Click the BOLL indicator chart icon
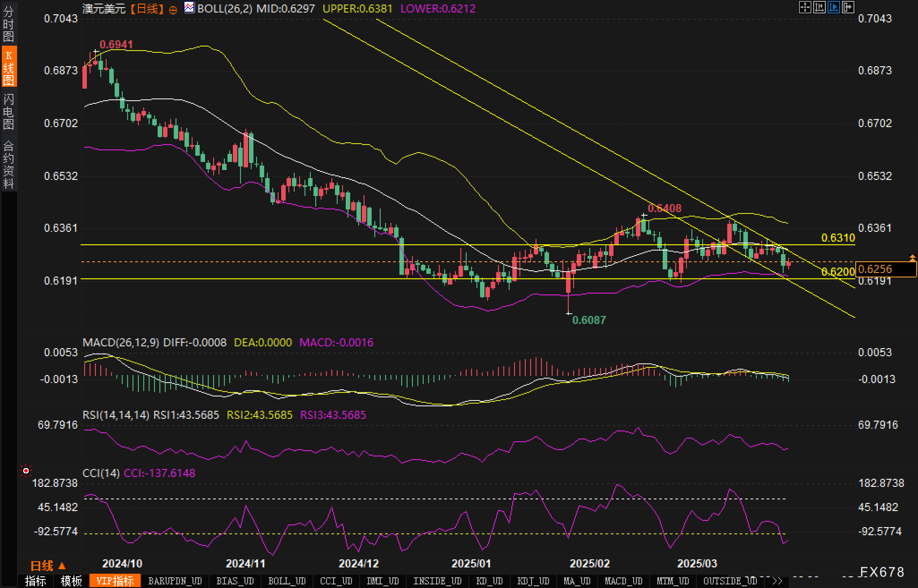This screenshot has width=918, height=588. click(189, 8)
